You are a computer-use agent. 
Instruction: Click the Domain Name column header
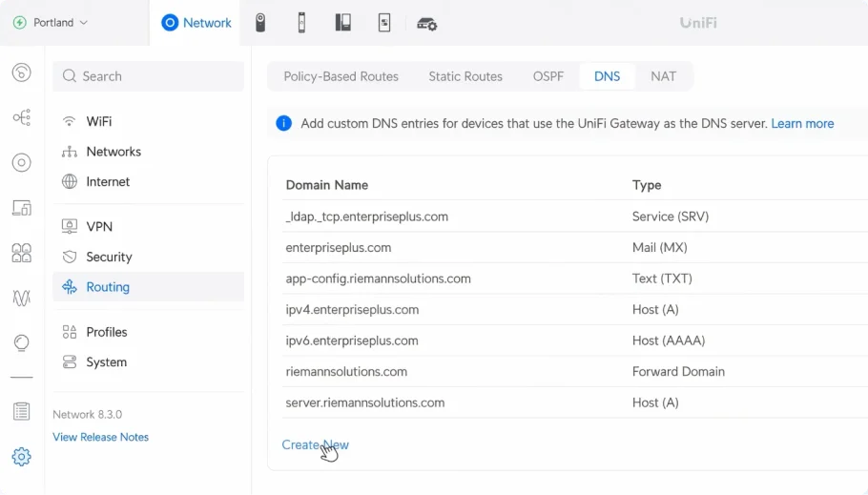tap(326, 185)
